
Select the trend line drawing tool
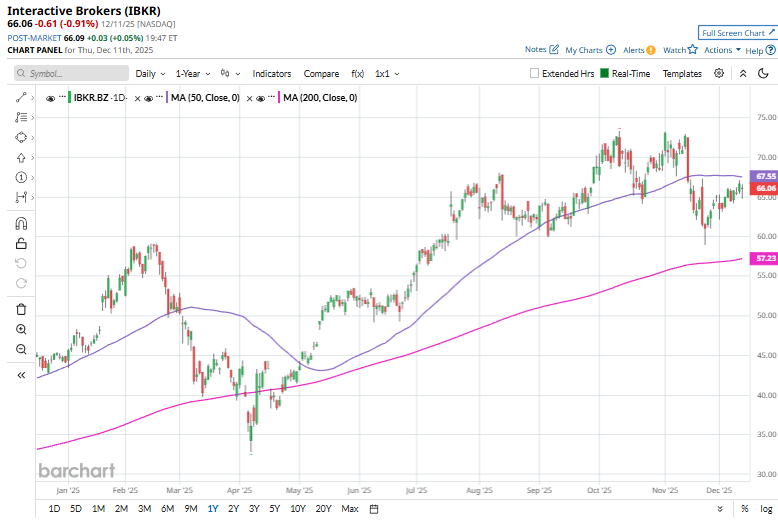pyautogui.click(x=21, y=97)
